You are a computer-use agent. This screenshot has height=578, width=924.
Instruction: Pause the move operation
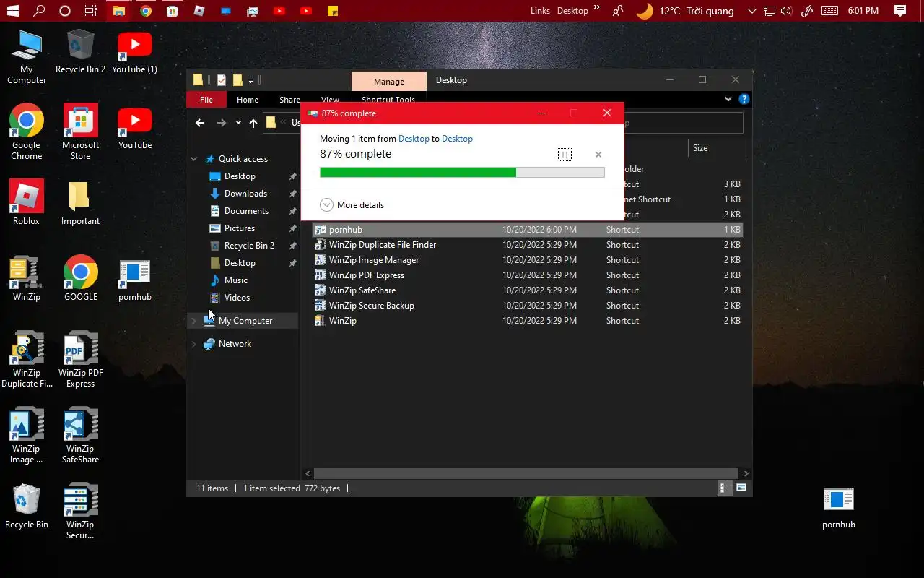click(565, 155)
